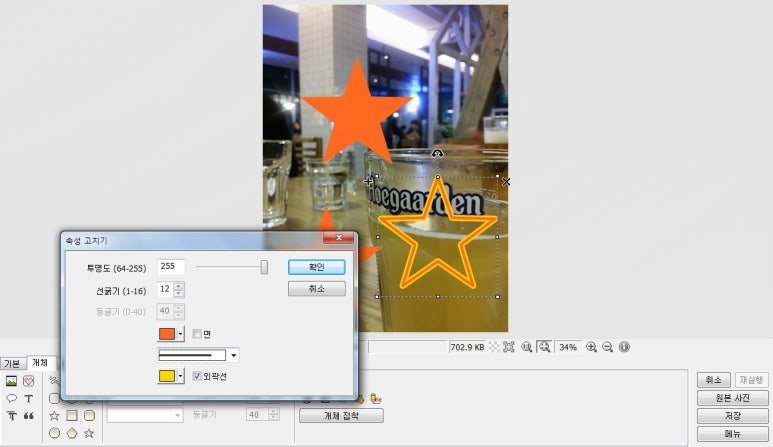Increase 선굵기 line thickness with up arrow

[x=178, y=286]
